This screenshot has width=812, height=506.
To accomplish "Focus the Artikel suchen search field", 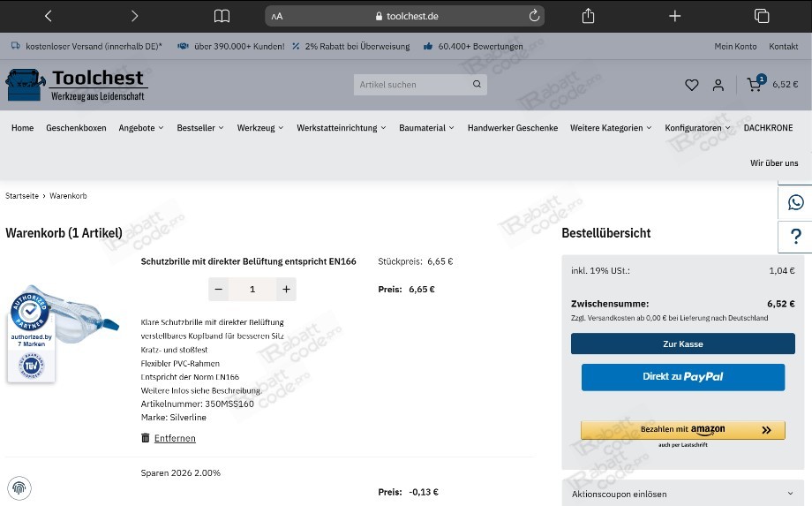I will pyautogui.click(x=414, y=85).
